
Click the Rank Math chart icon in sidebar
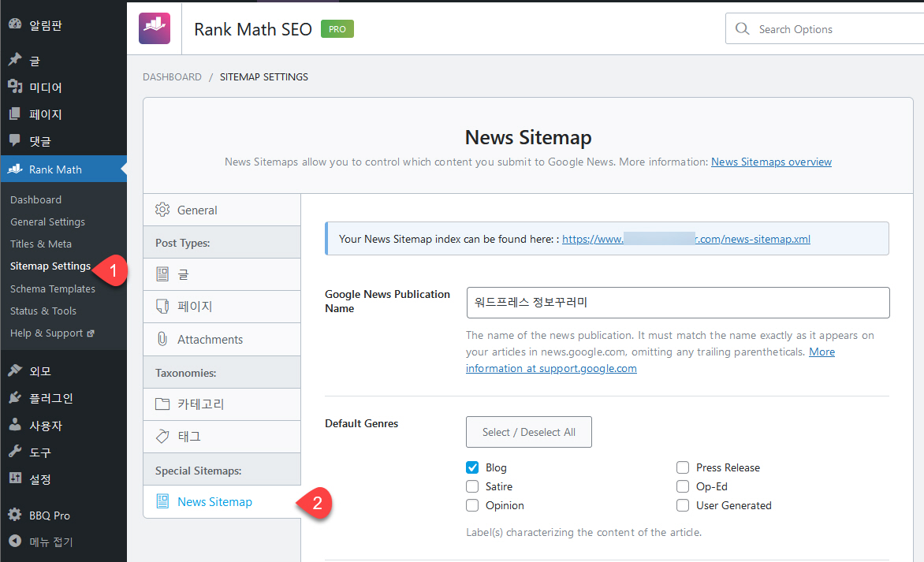pos(15,169)
